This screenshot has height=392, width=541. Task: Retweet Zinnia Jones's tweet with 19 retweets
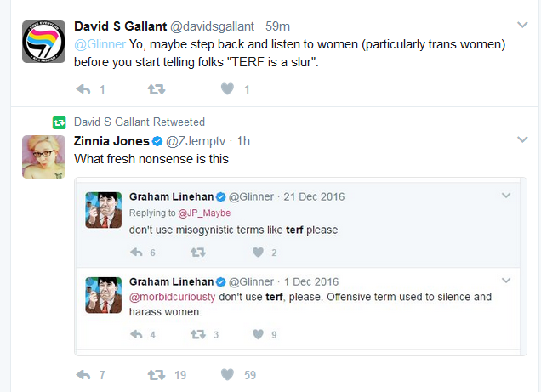[x=157, y=375]
